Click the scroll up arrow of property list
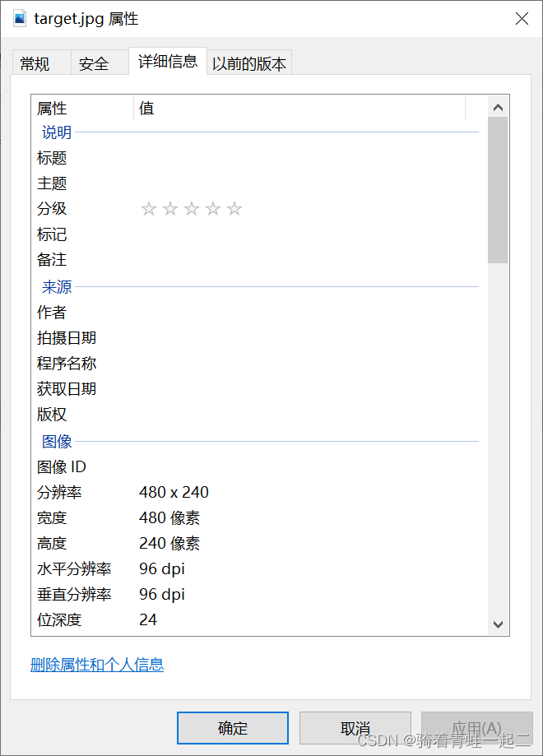The image size is (543, 756). [x=498, y=108]
